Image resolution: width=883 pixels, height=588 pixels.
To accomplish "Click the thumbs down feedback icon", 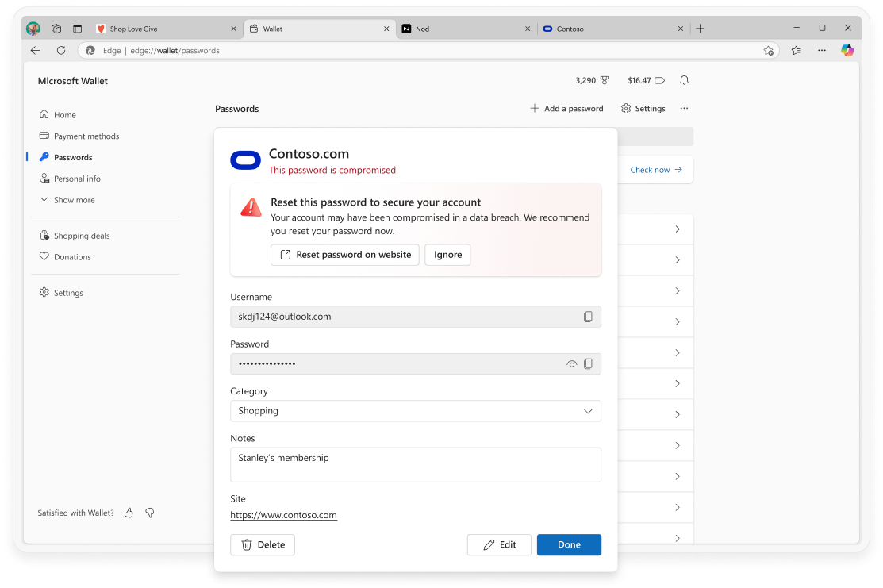I will click(x=149, y=513).
